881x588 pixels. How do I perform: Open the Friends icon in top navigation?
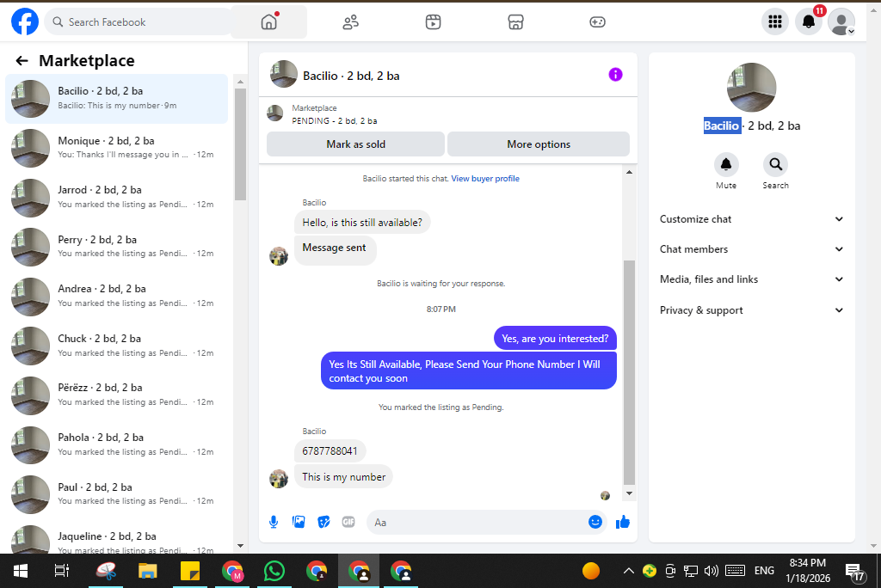[351, 21]
